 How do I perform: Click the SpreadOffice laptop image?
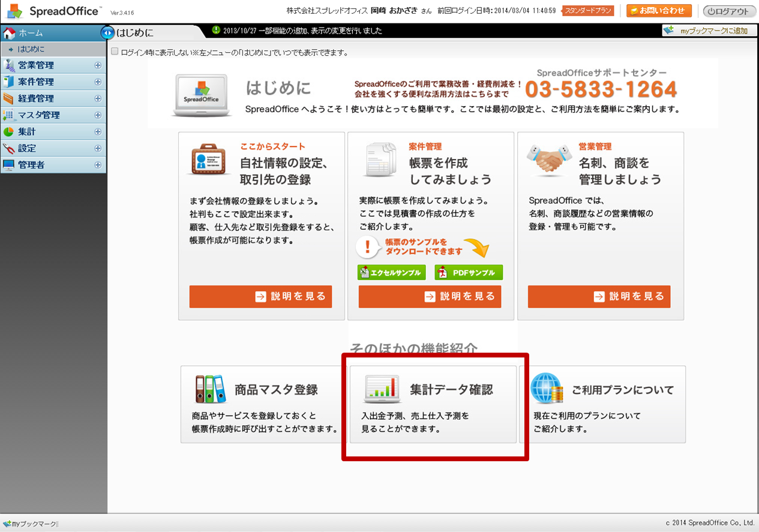[202, 96]
